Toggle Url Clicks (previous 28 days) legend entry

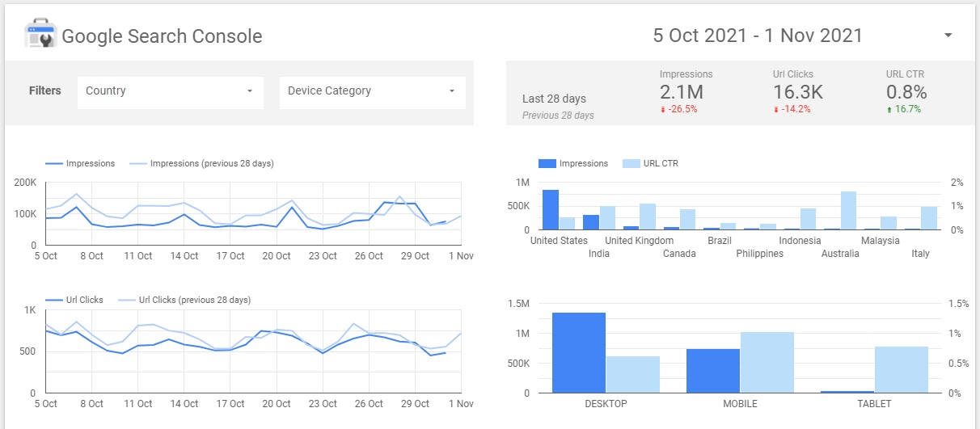pos(184,300)
